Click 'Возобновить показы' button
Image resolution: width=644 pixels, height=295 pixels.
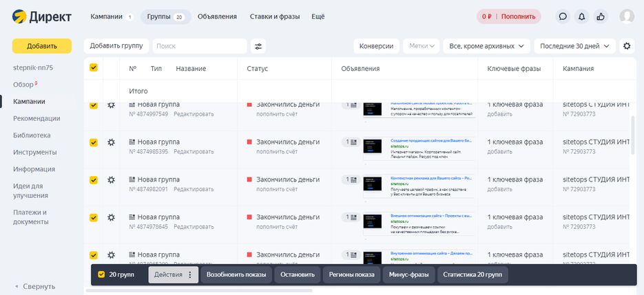coord(236,275)
